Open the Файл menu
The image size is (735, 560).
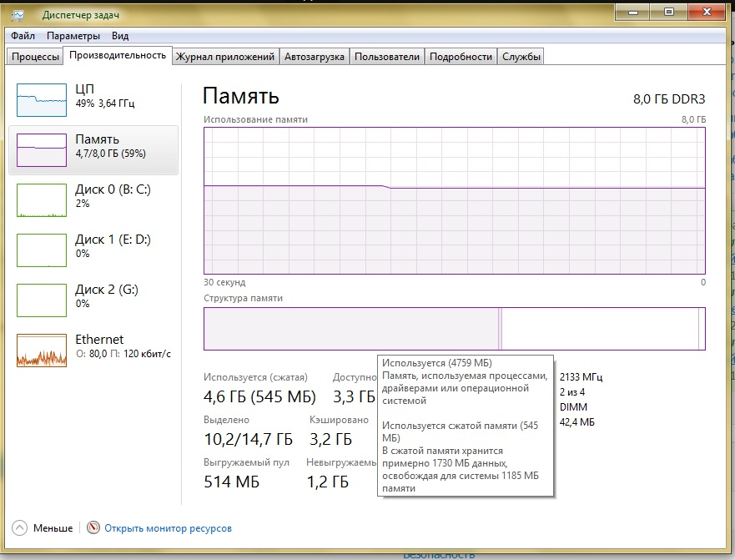tap(23, 36)
